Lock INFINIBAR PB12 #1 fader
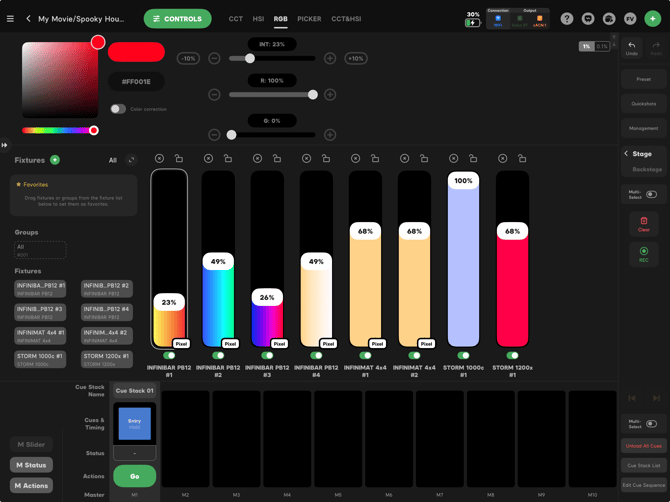 [179, 159]
